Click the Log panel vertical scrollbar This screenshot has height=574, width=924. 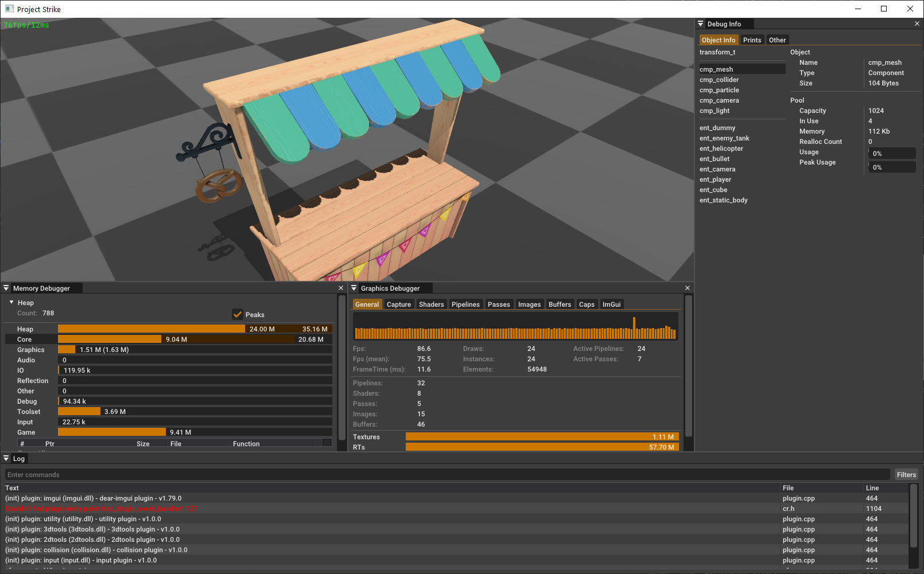tap(913, 516)
